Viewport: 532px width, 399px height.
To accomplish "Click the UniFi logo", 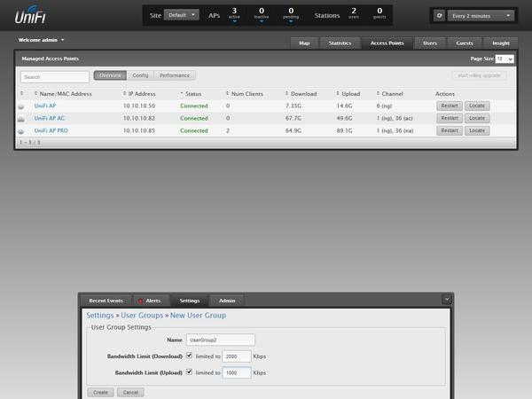I will [x=30, y=15].
